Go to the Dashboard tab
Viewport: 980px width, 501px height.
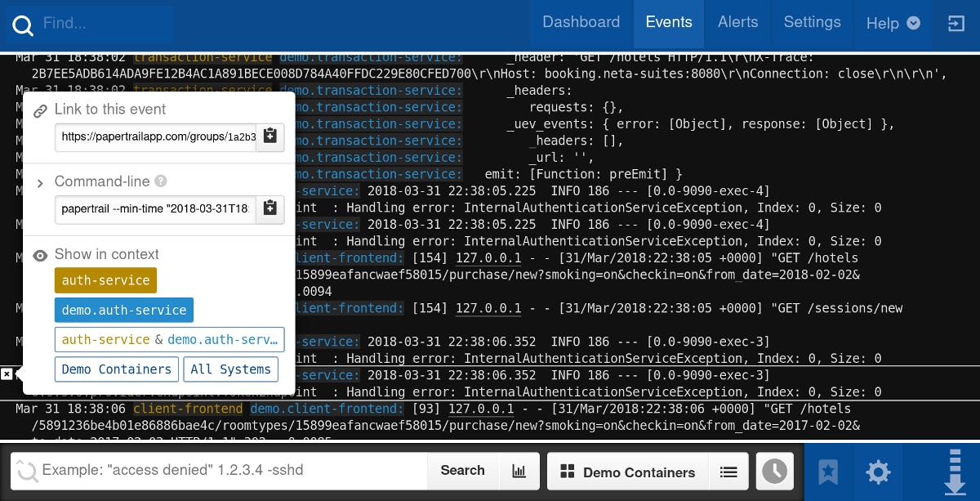(581, 23)
